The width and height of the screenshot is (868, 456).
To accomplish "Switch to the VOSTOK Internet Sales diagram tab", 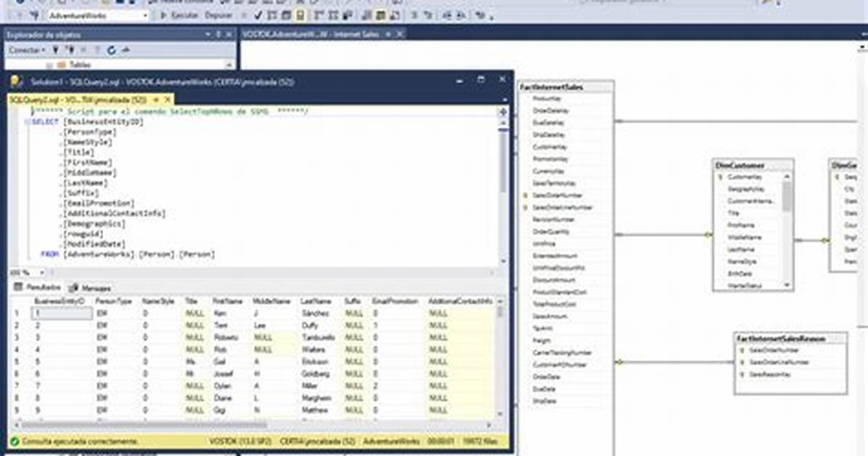I will (x=311, y=34).
